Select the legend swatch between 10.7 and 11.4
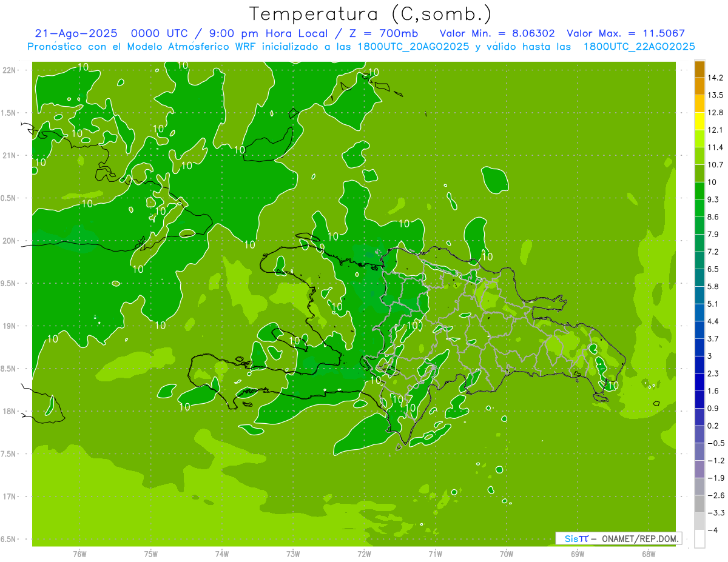 coord(699,156)
